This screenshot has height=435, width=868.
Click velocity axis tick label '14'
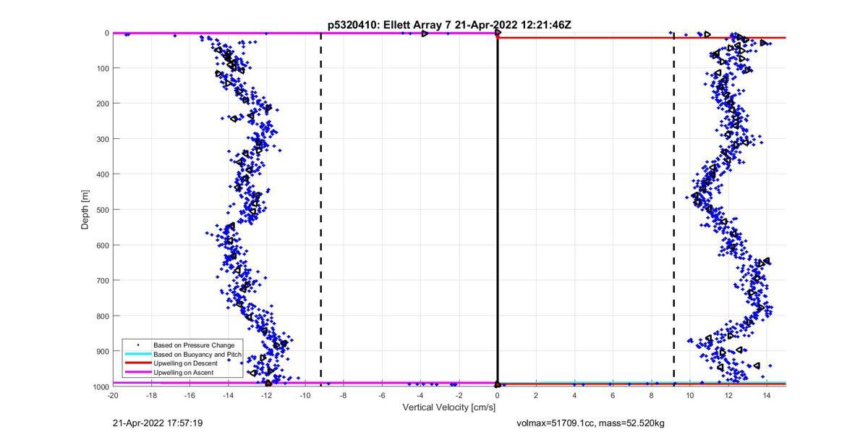tap(766, 396)
